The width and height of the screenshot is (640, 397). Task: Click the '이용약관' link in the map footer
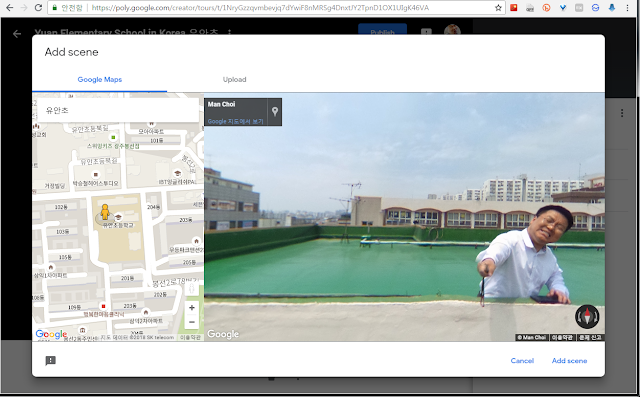[x=190, y=337]
